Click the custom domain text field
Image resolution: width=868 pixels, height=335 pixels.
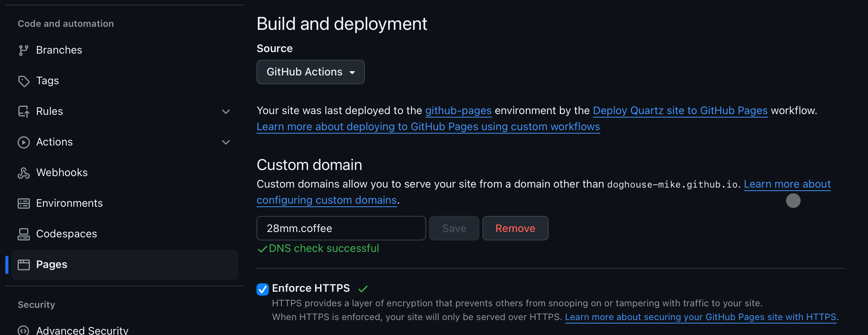tap(341, 228)
